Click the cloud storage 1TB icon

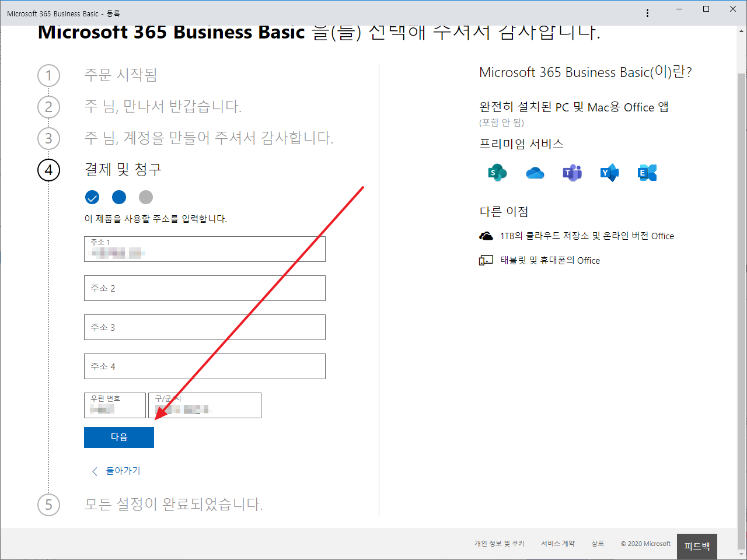tap(486, 236)
